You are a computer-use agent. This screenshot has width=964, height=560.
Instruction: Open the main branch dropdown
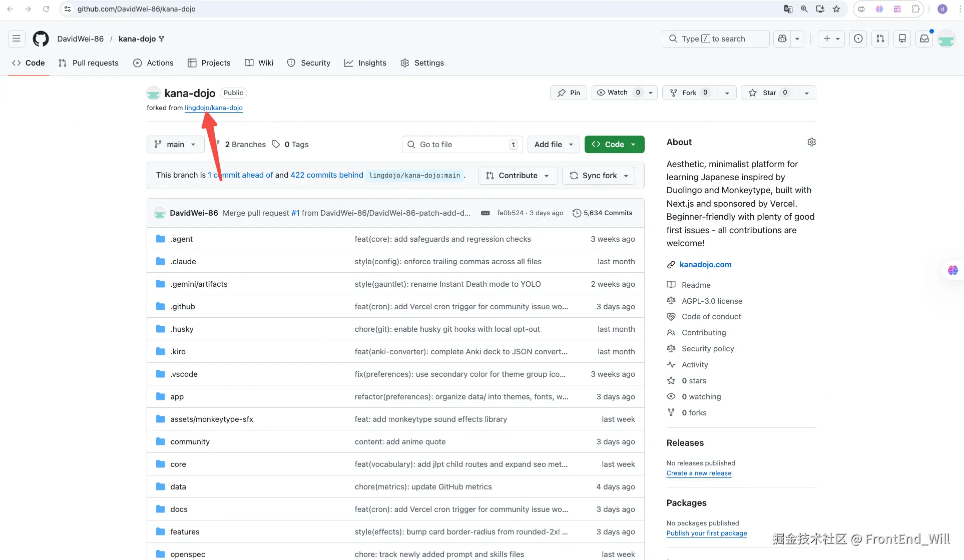tap(175, 144)
